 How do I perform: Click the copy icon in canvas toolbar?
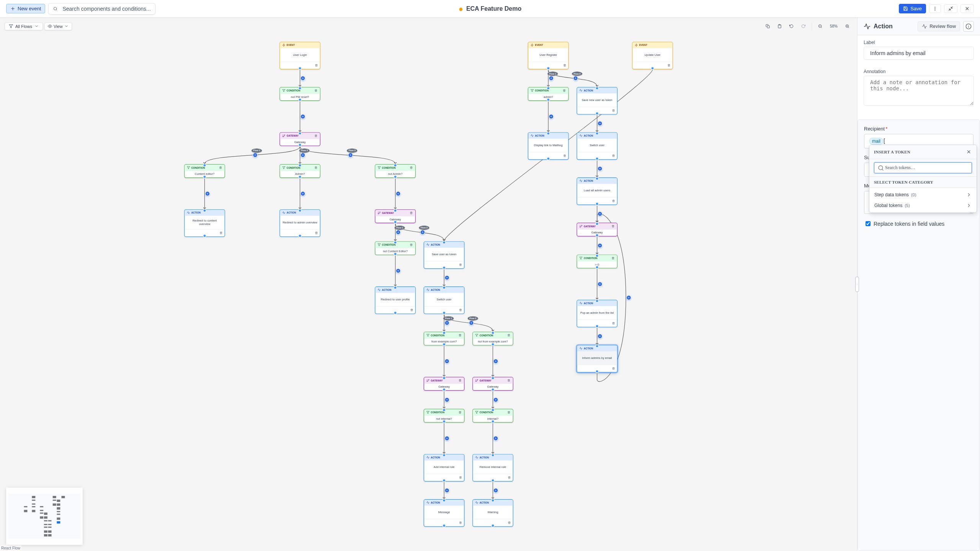coord(768,26)
